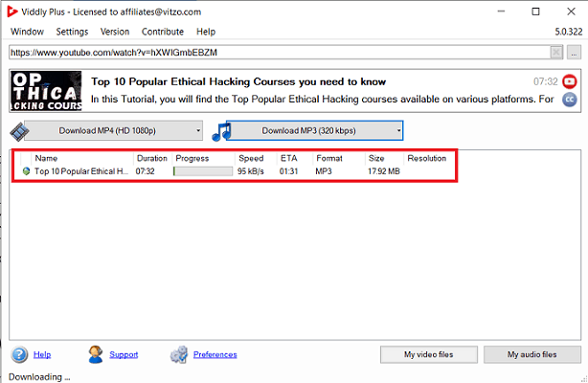Click the video title text
The height and width of the screenshot is (383, 588).
(238, 81)
